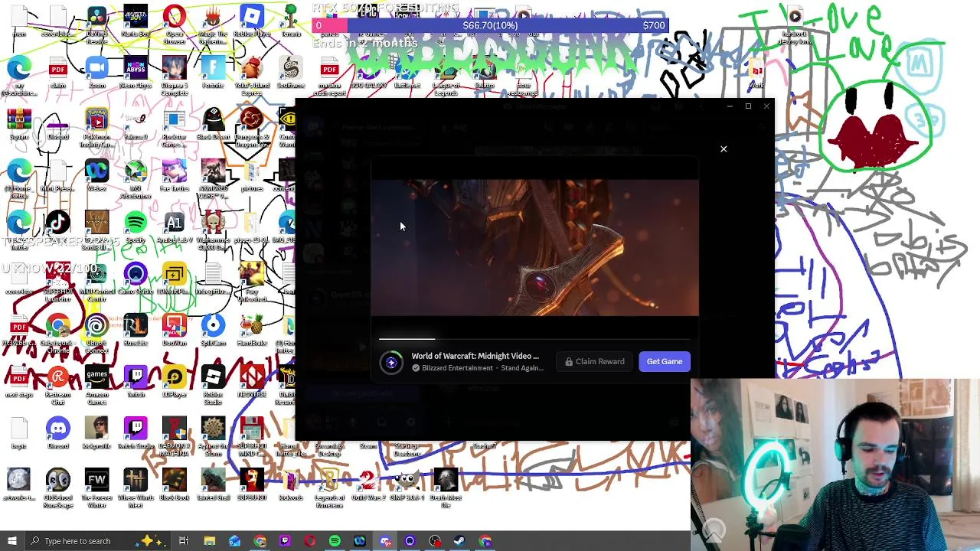This screenshot has height=551, width=980.
Task: Open DAEMON X MACHINA desktop shortcut
Action: [175, 436]
